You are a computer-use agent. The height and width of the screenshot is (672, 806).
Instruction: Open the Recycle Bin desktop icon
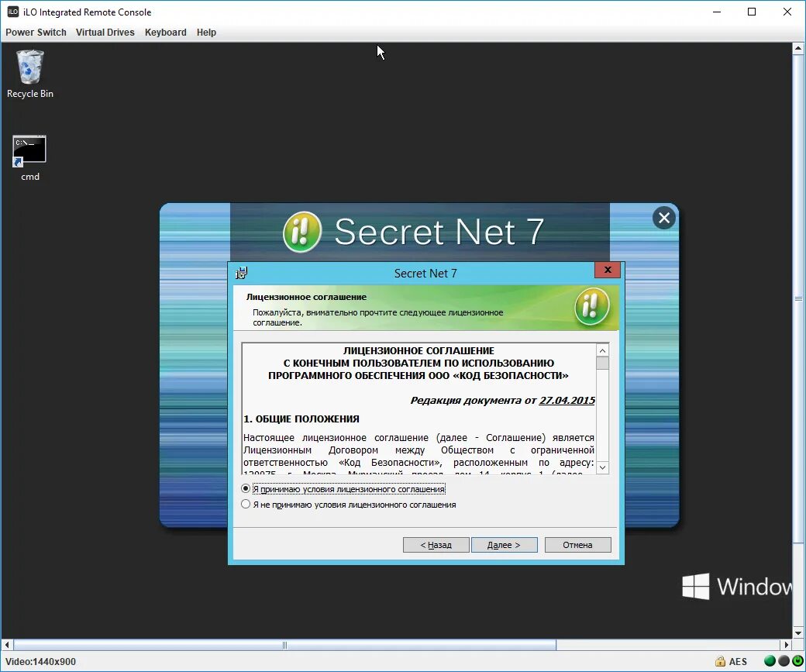point(29,74)
